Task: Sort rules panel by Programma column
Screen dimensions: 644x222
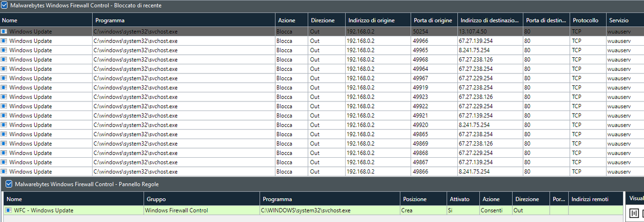Action: click(330, 199)
